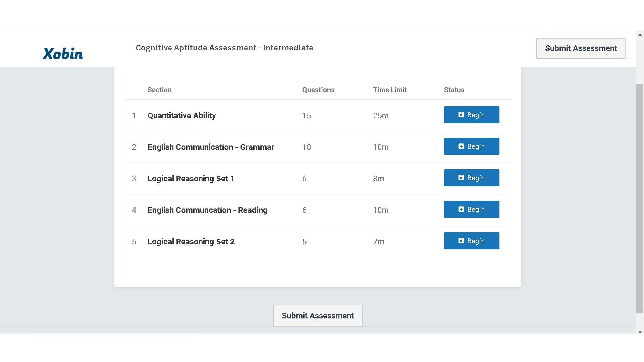The width and height of the screenshot is (644, 362).
Task: Click the Section column header
Action: point(159,89)
